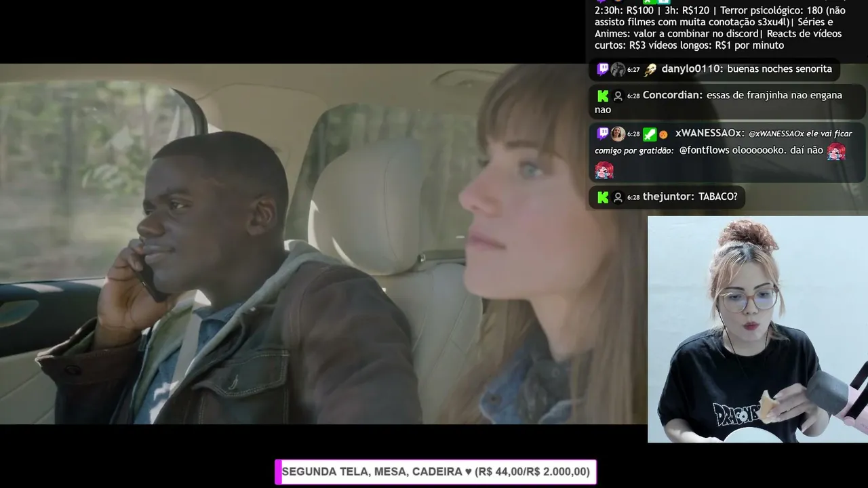Click the quoted reply '@xWANESSAOx ele vai ficar'
Screen dimensions: 868x488
[x=801, y=134]
